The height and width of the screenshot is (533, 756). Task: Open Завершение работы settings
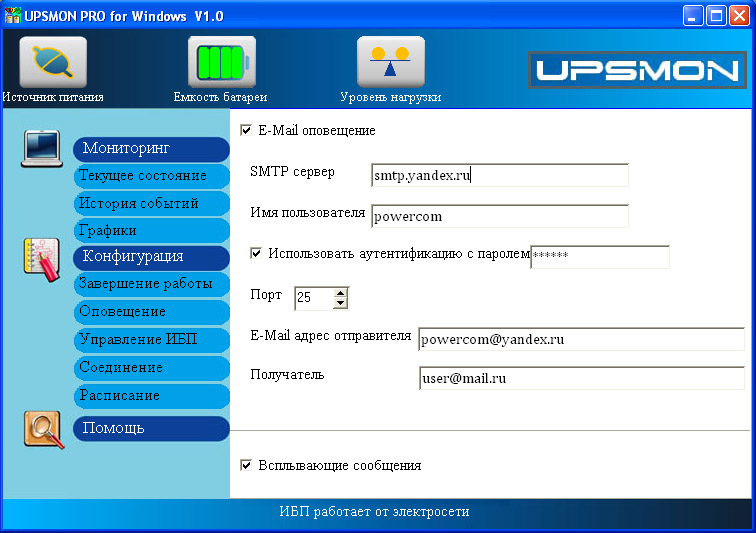(151, 284)
